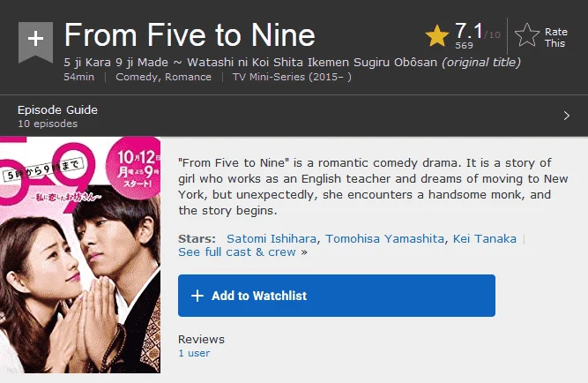The width and height of the screenshot is (588, 383).
Task: Add the series to Watchlist
Action: pos(337,296)
